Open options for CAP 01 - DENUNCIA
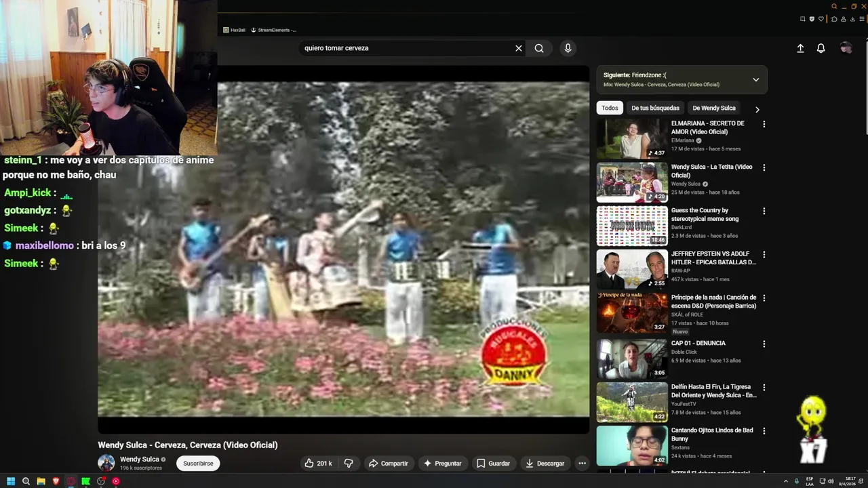The width and height of the screenshot is (868, 488). [x=764, y=344]
